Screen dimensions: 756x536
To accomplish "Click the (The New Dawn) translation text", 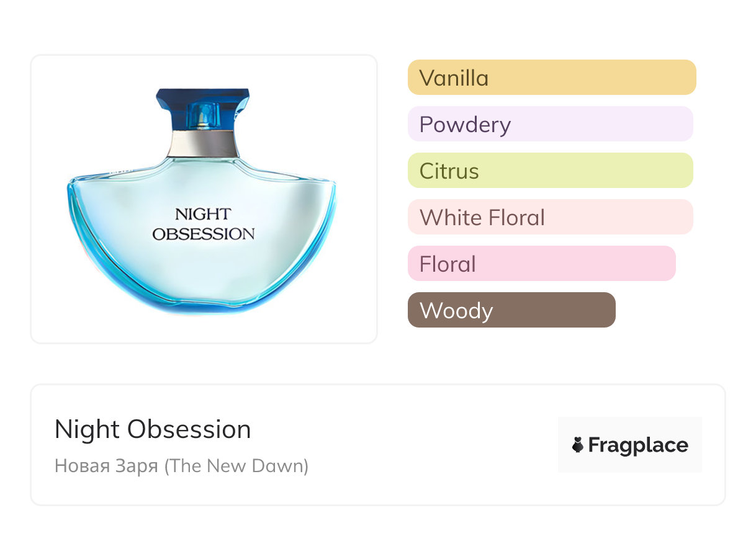I will 236,466.
